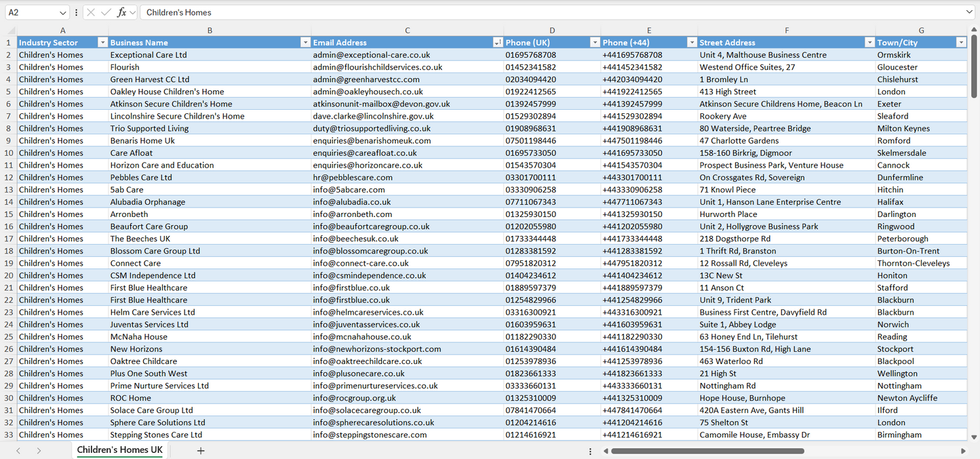Click town cell Burton-On-Trent
This screenshot has width=980, height=459.
click(921, 250)
